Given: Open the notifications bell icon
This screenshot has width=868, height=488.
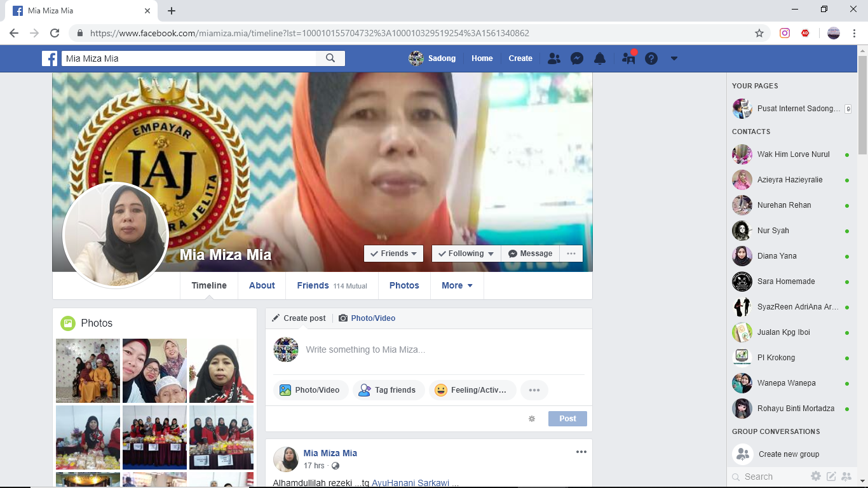Looking at the screenshot, I should 599,58.
